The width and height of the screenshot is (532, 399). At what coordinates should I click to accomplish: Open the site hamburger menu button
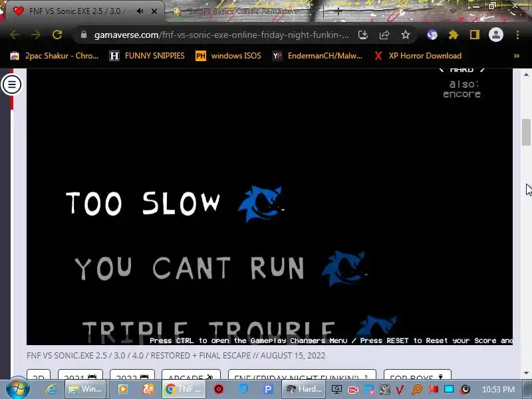point(11,84)
